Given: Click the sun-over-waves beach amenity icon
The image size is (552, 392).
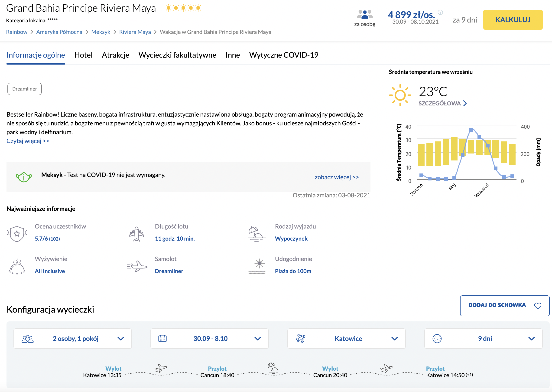Looking at the screenshot, I should [257, 267].
